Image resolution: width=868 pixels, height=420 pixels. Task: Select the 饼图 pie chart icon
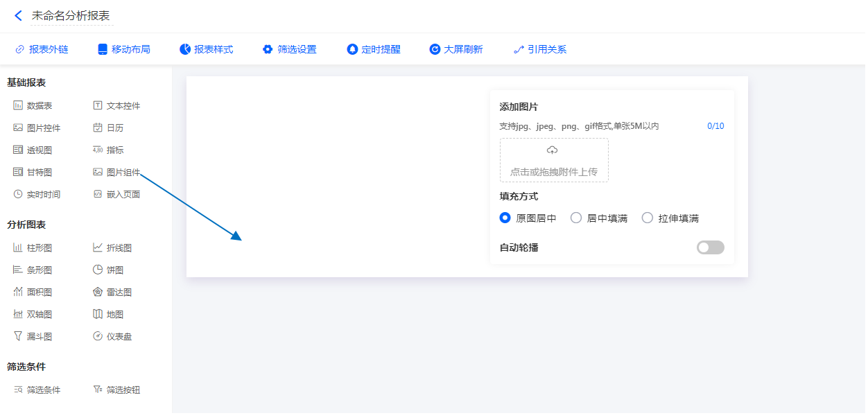tap(98, 270)
